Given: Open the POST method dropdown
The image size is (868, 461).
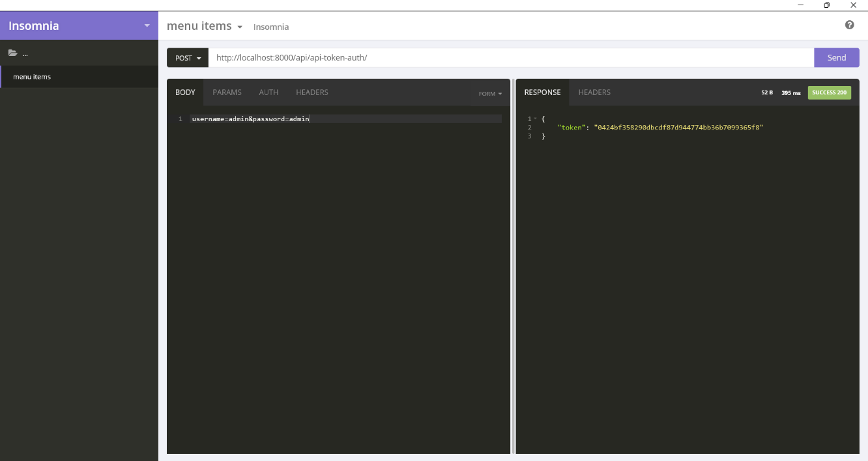Looking at the screenshot, I should [188, 58].
